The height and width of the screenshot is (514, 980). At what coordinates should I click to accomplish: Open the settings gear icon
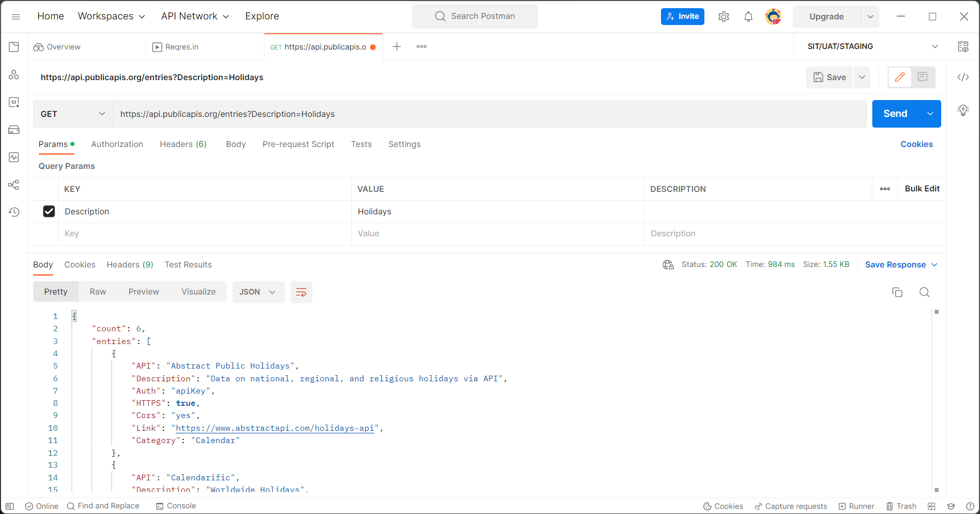[x=724, y=16]
